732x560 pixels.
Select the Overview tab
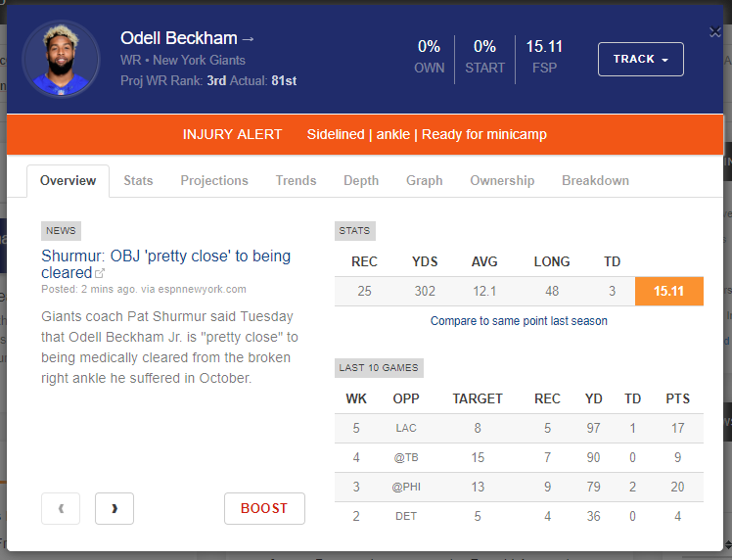[x=69, y=180]
